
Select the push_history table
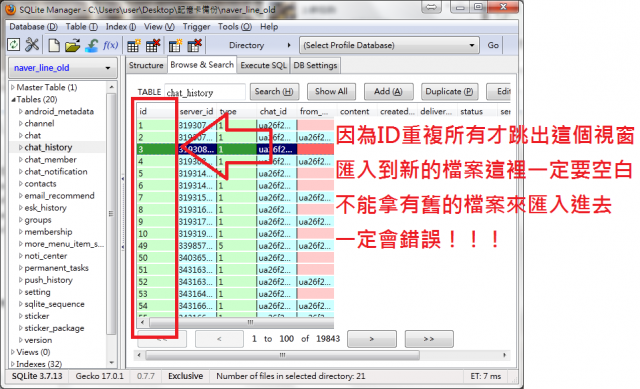coord(49,280)
